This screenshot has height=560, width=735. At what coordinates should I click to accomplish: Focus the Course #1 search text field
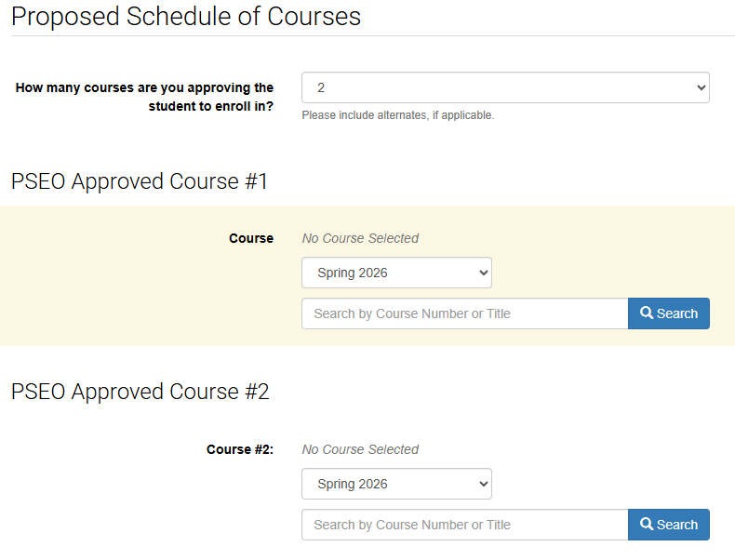pyautogui.click(x=464, y=313)
